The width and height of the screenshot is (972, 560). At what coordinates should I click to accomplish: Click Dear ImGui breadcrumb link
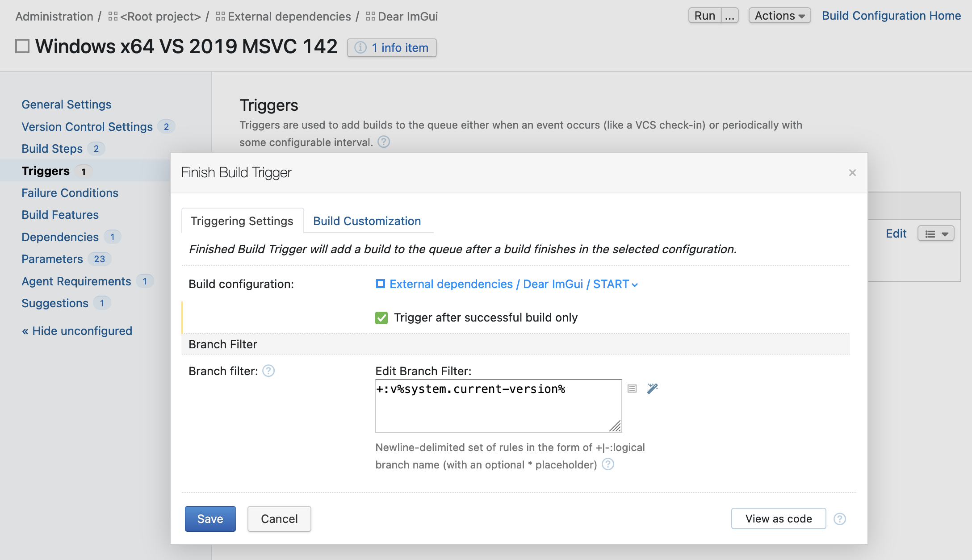point(408,17)
